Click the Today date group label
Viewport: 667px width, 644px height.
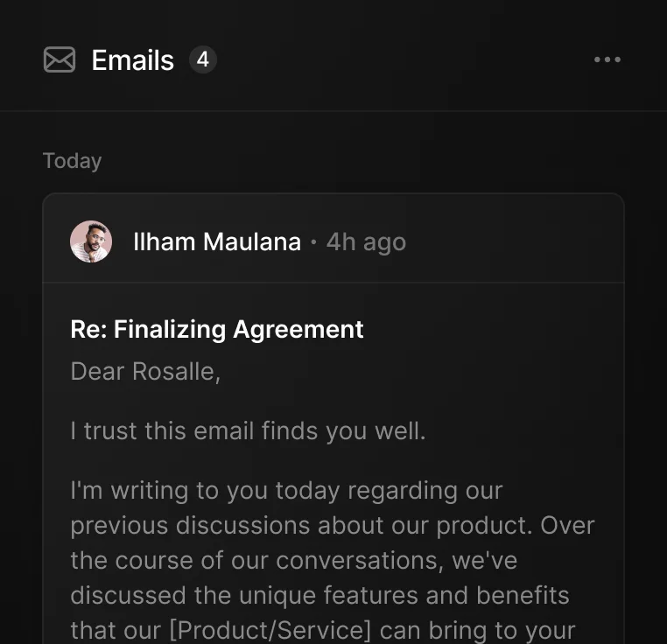click(x=72, y=161)
